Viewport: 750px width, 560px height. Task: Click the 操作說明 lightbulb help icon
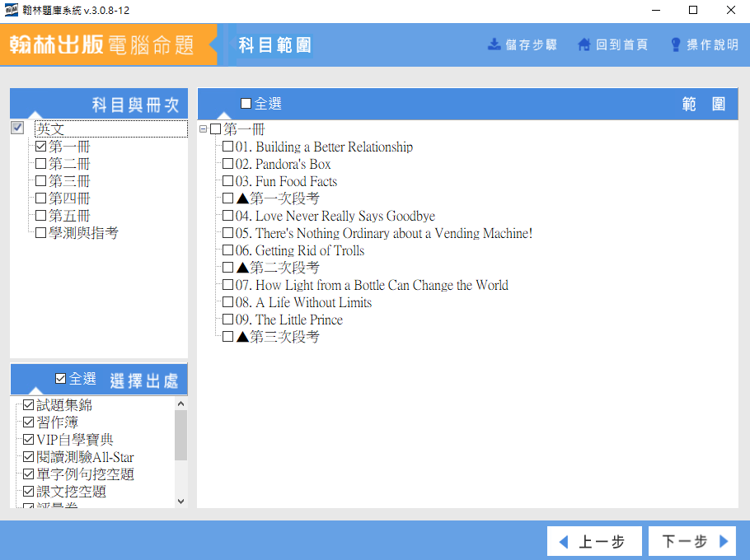tap(676, 44)
